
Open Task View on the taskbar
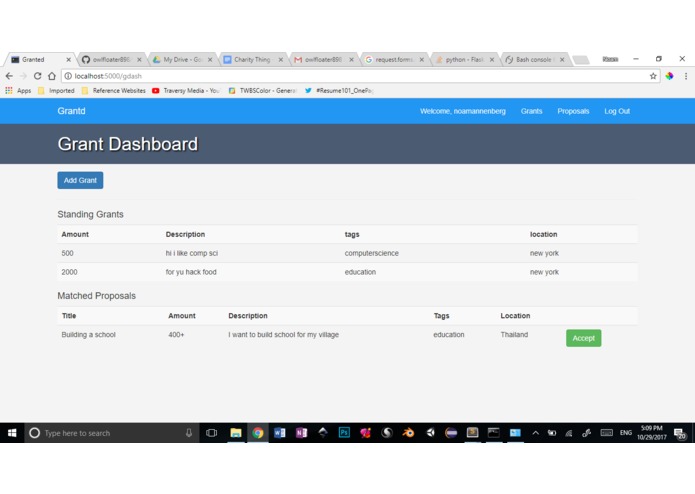pos(211,433)
